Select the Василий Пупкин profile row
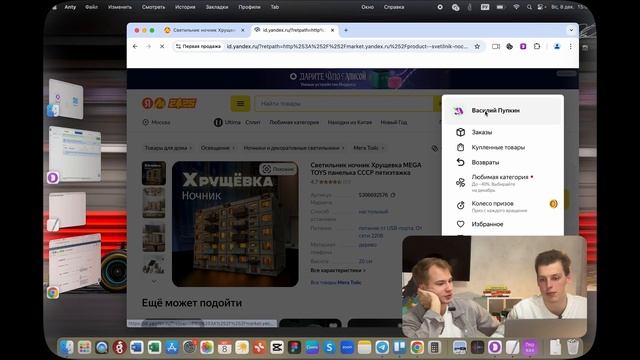 click(503, 111)
